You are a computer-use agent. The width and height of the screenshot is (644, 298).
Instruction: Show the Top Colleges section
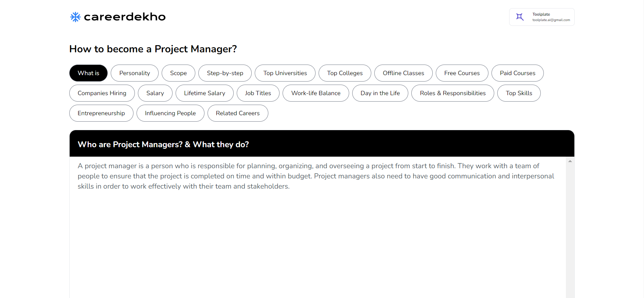345,73
